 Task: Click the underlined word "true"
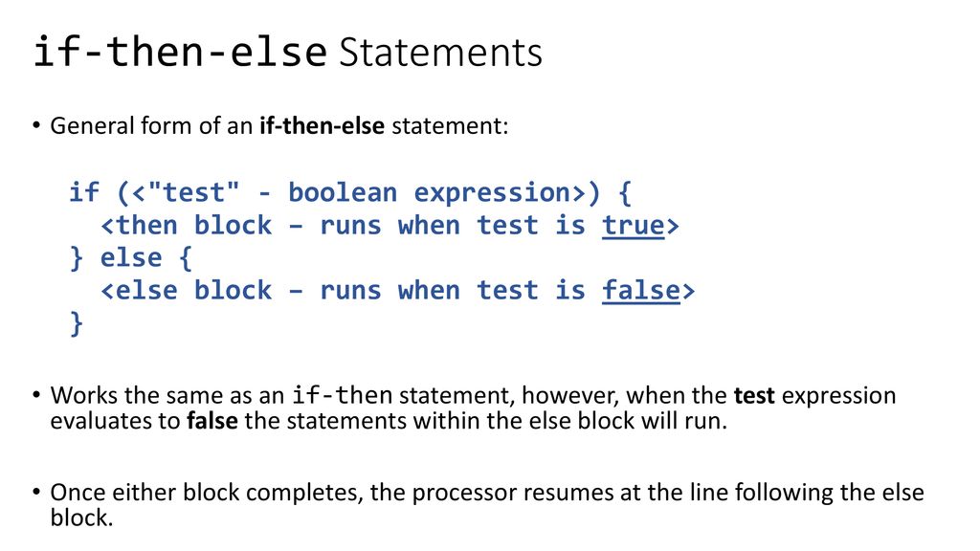coord(634,226)
